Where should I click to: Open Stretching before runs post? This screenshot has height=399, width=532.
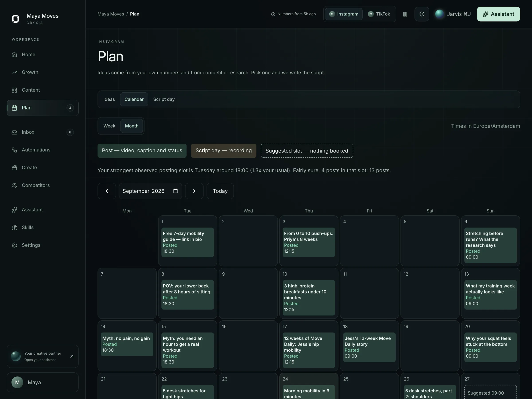point(490,245)
